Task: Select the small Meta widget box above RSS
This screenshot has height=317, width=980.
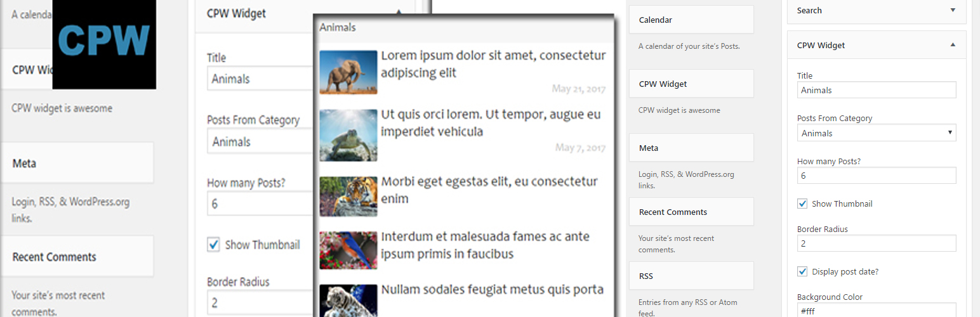Action: pos(691,148)
